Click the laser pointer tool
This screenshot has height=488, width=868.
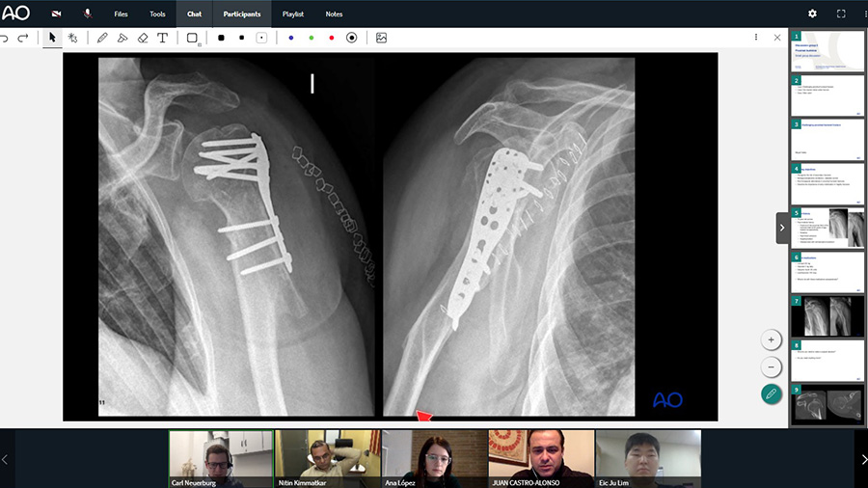click(x=72, y=38)
